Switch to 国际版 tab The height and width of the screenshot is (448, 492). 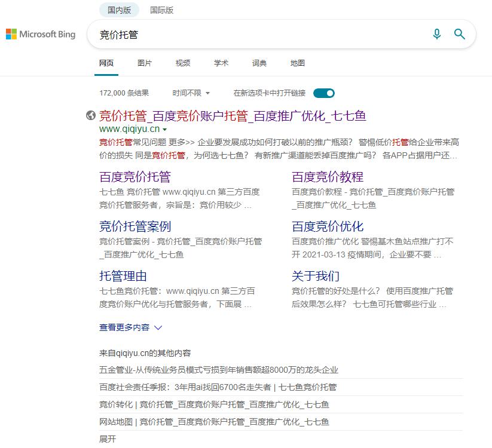(161, 10)
